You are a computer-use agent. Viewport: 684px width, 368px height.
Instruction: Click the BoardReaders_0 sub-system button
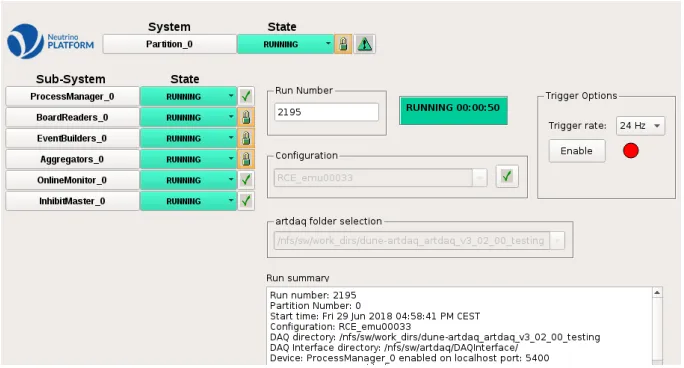[72, 117]
